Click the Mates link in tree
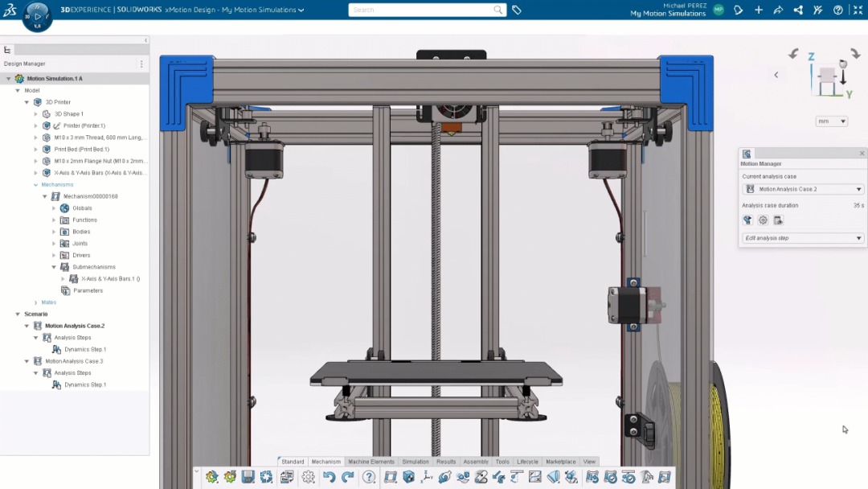 pos(49,302)
